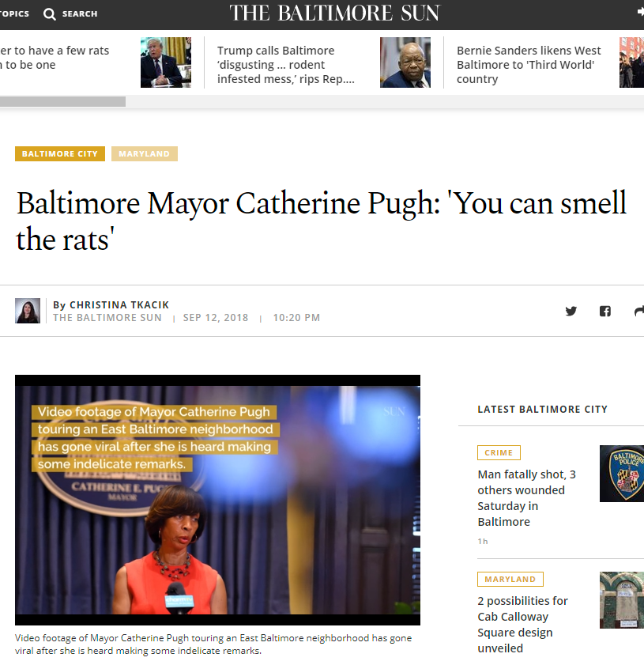Click the share arrow icon beside Facebook
The height and width of the screenshot is (665, 644).
pyautogui.click(x=638, y=311)
